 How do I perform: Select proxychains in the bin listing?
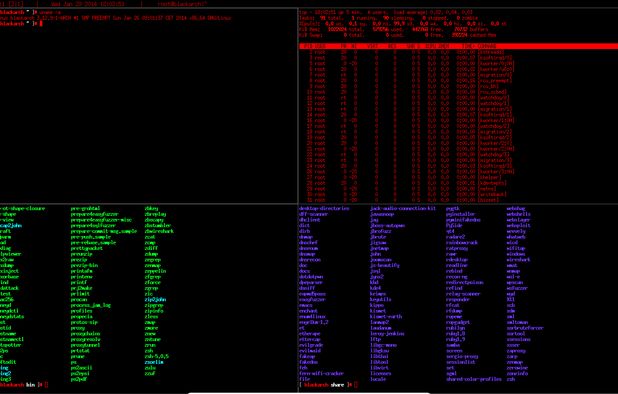click(85, 334)
